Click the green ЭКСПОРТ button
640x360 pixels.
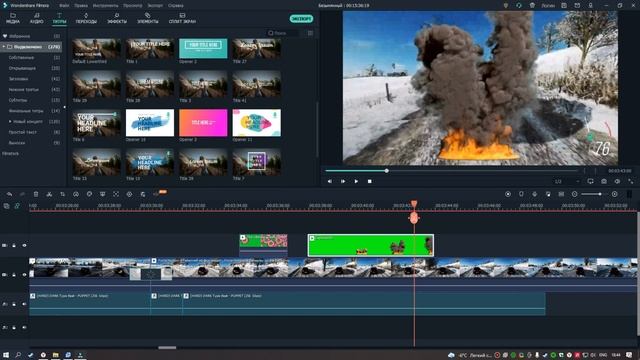pos(301,19)
